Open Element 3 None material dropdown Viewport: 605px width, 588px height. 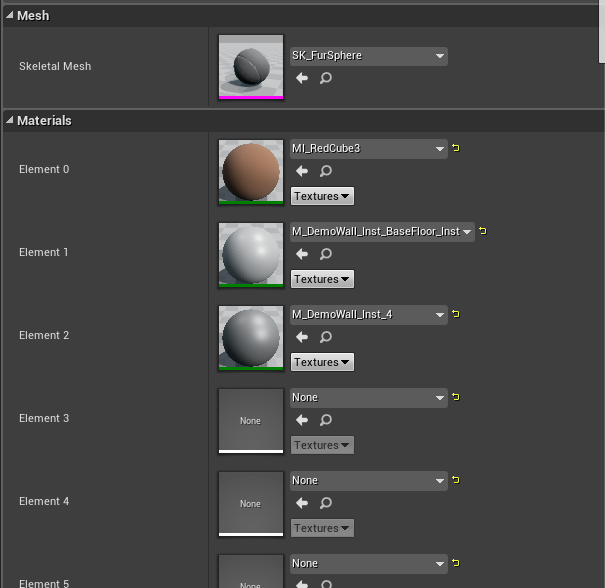coord(368,397)
